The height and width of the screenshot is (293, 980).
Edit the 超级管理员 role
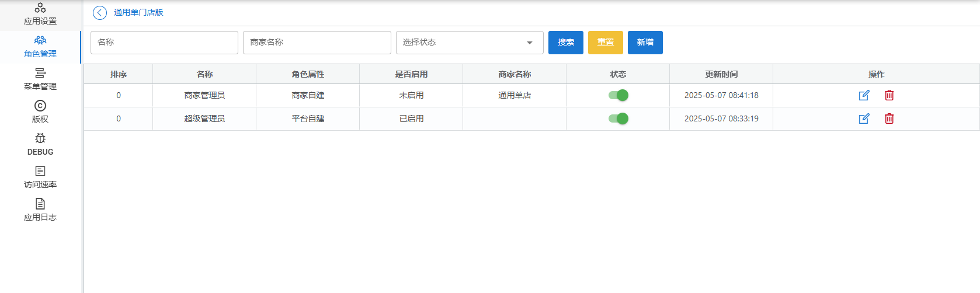(864, 118)
